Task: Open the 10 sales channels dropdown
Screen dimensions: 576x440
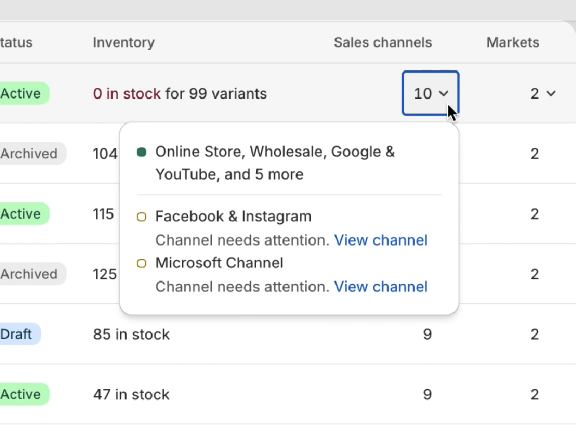Action: click(431, 93)
